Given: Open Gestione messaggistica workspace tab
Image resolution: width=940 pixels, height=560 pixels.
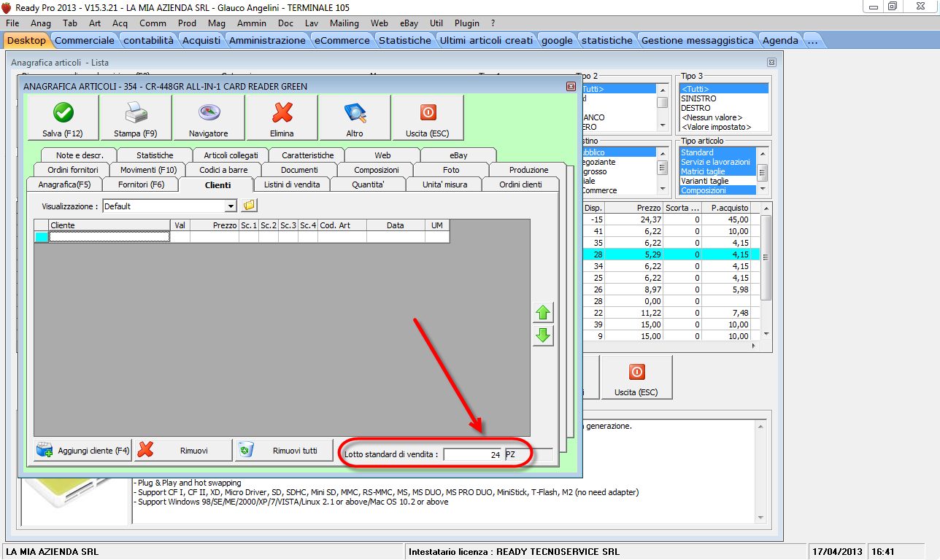Looking at the screenshot, I should point(698,40).
